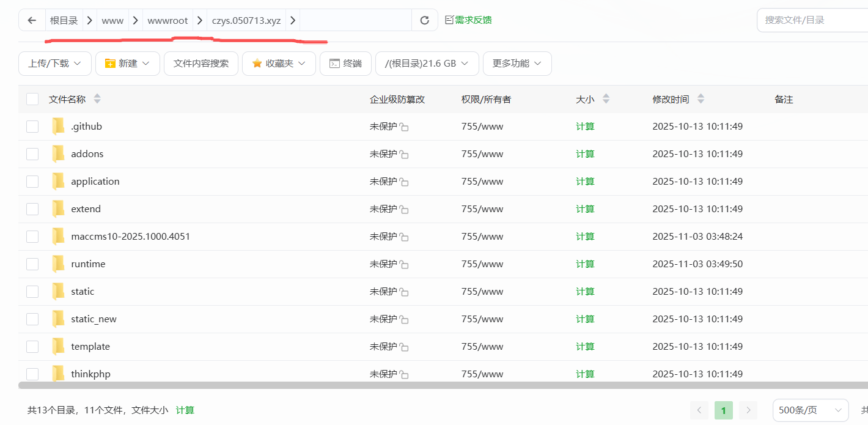
Task: Click the 需求反馈 feedback link
Action: [468, 20]
